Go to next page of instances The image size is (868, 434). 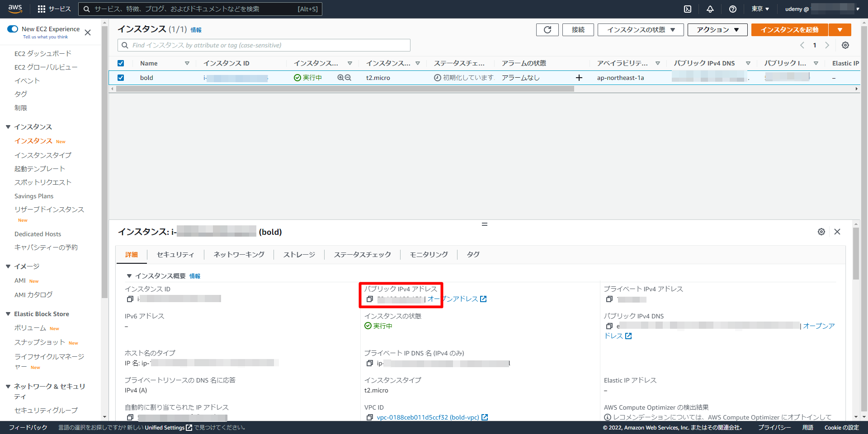tap(827, 45)
